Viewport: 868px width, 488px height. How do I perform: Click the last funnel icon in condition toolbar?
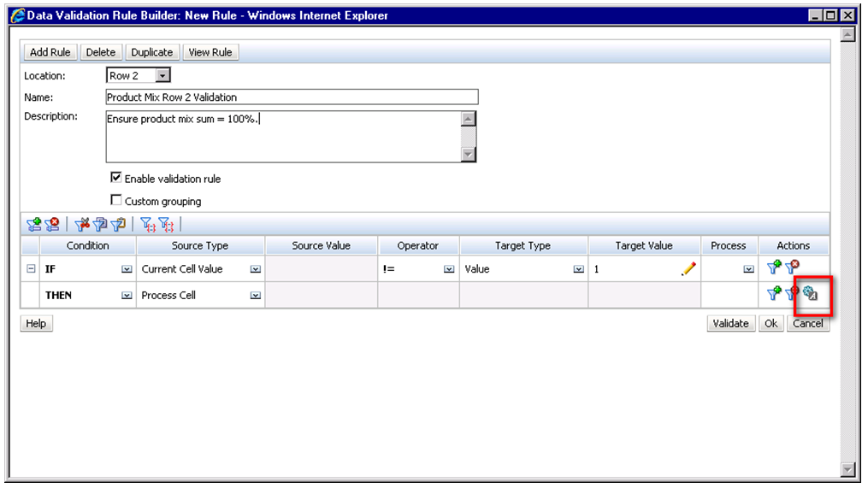(x=166, y=225)
